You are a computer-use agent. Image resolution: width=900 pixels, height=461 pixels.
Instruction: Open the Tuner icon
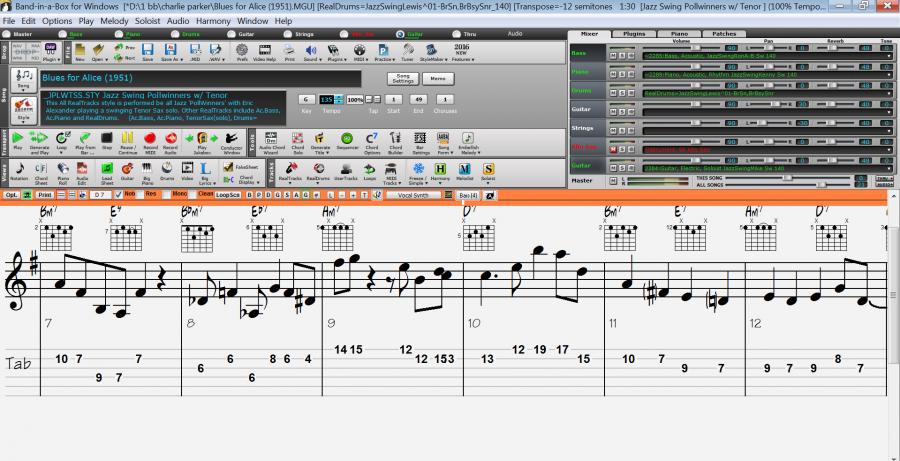409,52
